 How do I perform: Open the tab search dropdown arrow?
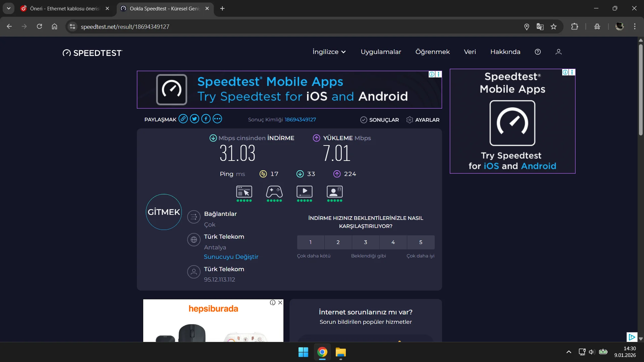(9, 8)
